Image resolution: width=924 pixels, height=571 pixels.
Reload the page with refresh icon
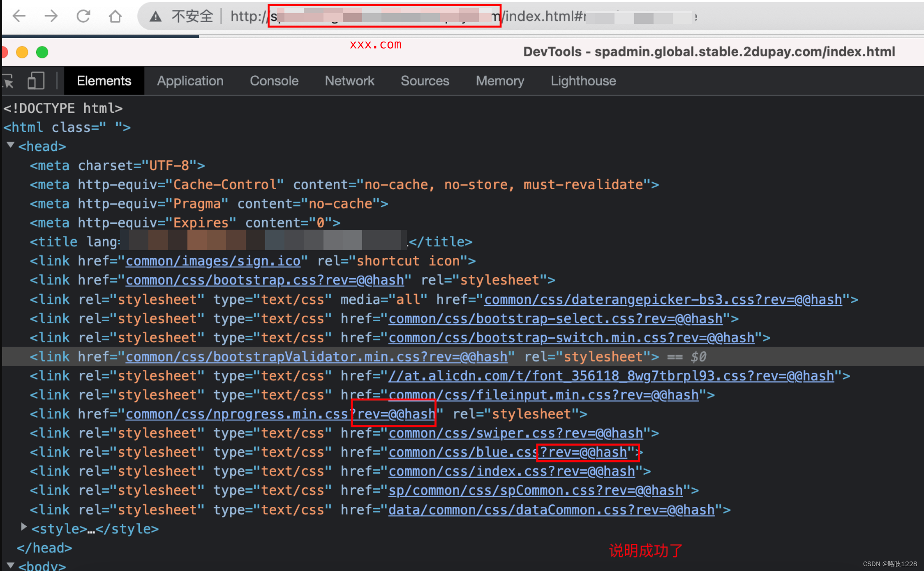click(83, 16)
